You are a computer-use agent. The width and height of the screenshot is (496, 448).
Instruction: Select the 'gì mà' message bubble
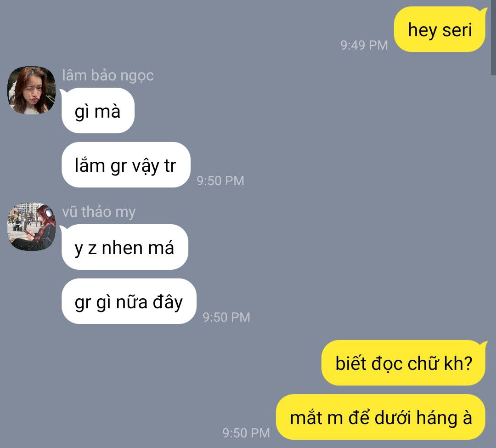pos(98,110)
